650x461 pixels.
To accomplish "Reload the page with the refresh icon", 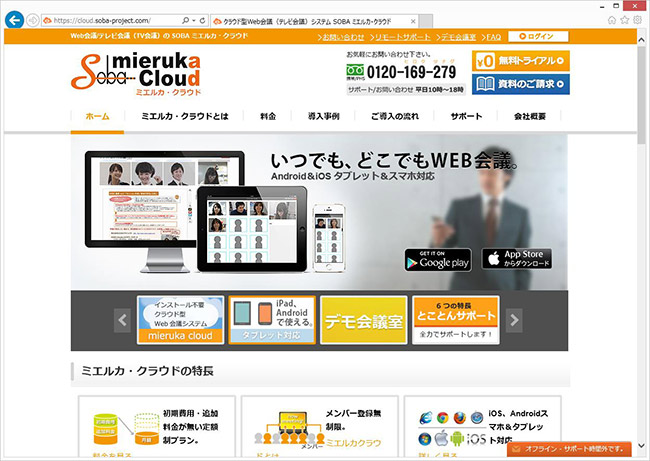I will pyautogui.click(x=202, y=20).
